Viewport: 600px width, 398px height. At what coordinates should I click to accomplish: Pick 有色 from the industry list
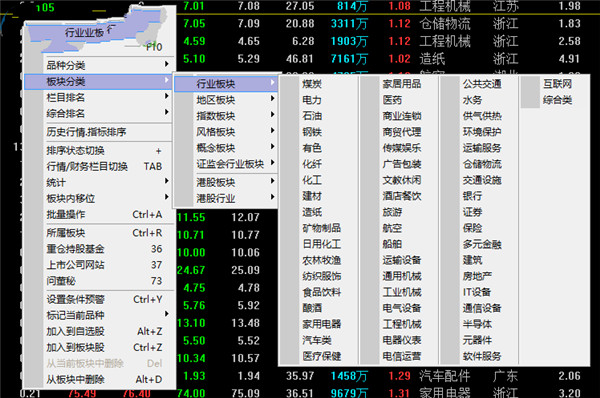point(312,148)
